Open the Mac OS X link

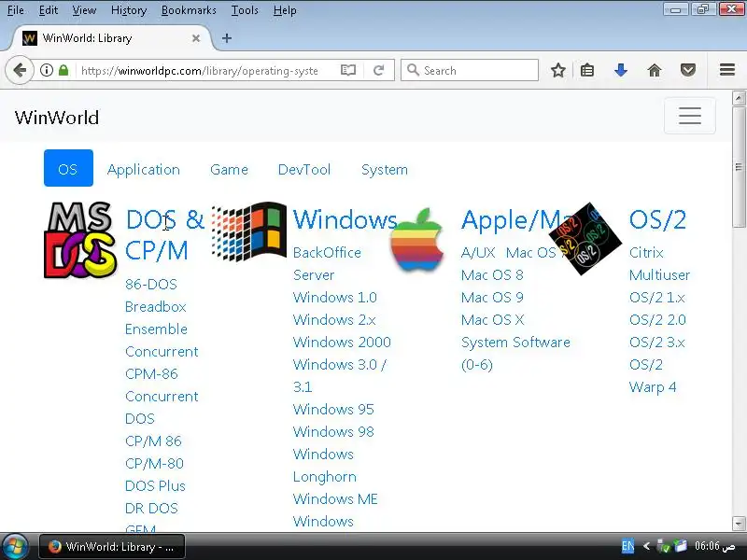pyautogui.click(x=493, y=319)
